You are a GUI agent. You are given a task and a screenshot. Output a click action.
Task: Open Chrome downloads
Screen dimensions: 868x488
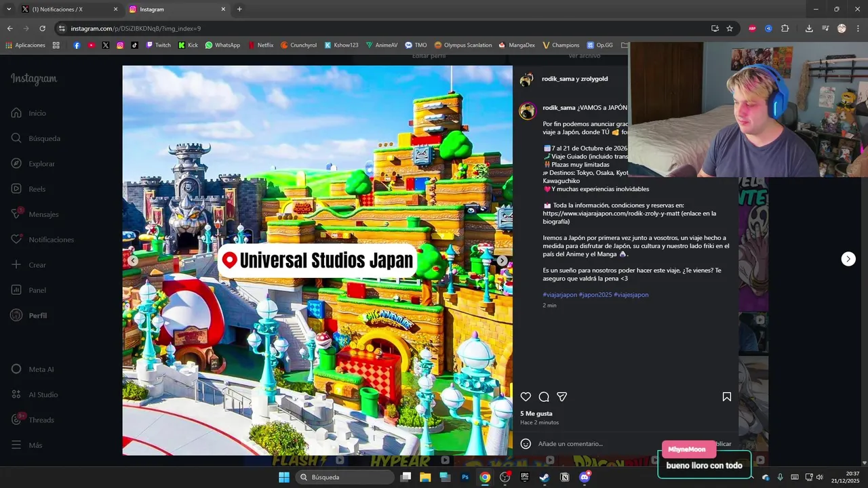[809, 28]
